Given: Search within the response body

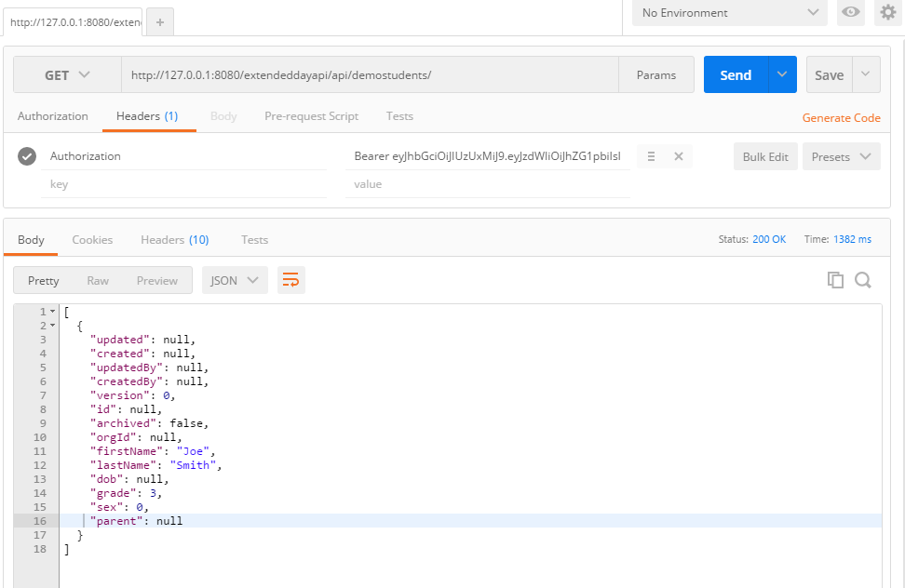Looking at the screenshot, I should click(863, 280).
